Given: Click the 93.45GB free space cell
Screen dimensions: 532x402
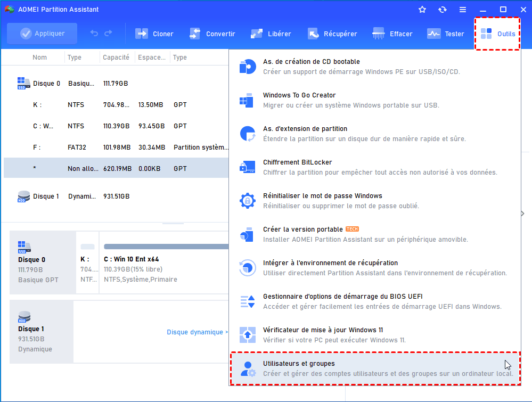Looking at the screenshot, I should point(151,126).
